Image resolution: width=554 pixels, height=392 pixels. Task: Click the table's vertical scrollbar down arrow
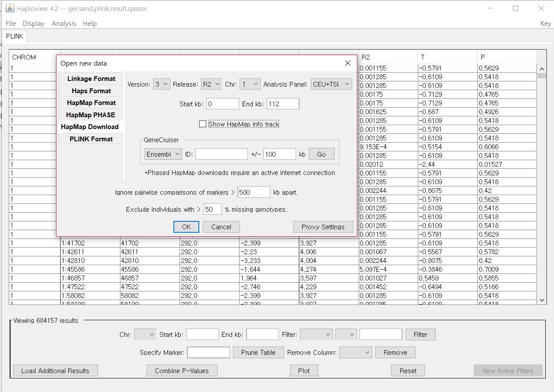coord(542,300)
